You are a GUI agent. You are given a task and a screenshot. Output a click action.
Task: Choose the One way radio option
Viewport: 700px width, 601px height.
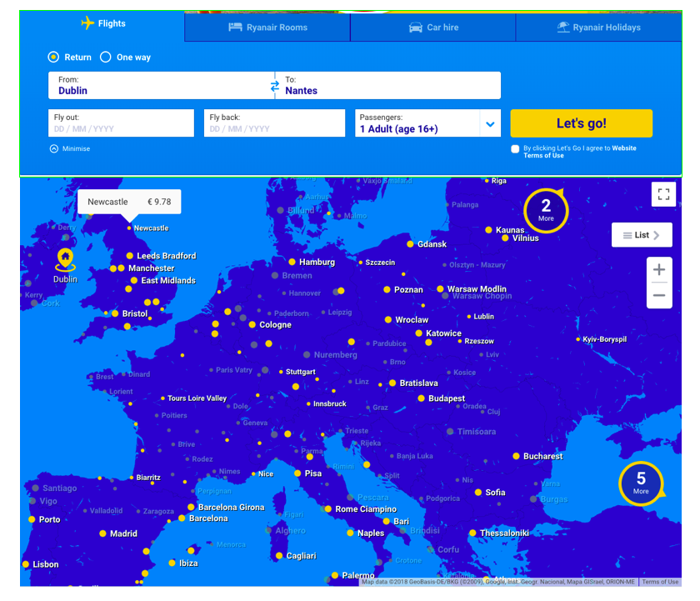tap(106, 58)
